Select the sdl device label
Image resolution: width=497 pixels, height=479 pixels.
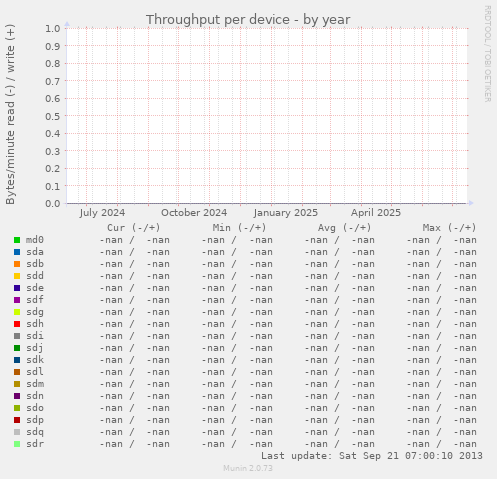[35, 372]
